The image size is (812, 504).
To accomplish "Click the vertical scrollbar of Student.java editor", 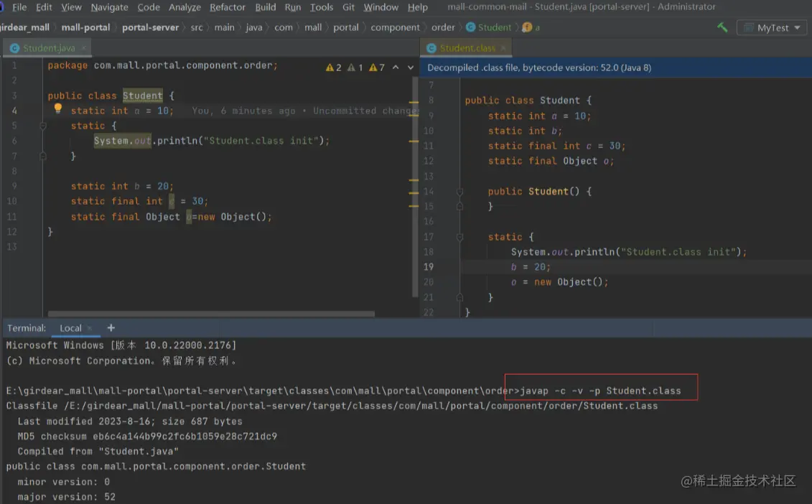I will point(415,187).
